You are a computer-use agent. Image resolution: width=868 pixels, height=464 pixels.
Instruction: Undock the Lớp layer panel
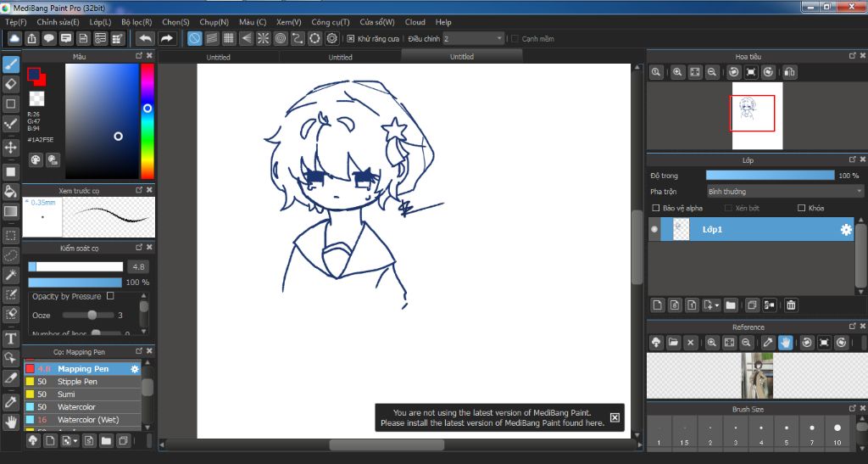[853, 159]
